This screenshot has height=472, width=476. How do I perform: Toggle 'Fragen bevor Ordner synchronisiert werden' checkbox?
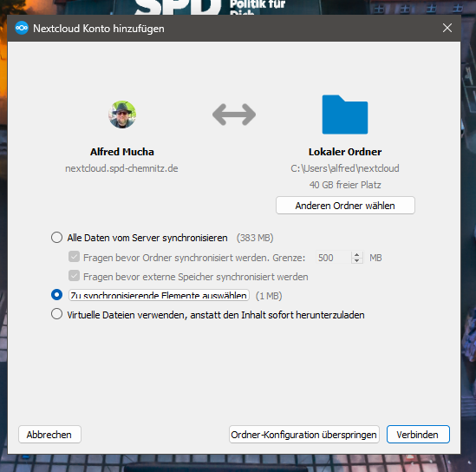click(x=74, y=257)
